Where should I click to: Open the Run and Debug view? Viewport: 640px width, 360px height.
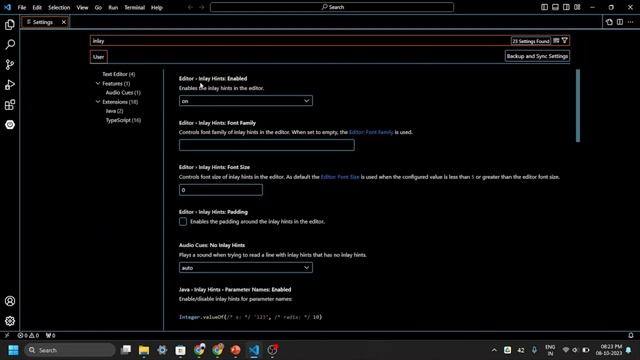[10, 84]
